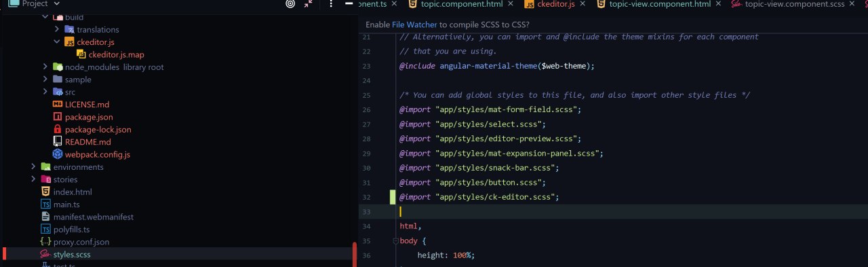Select webpack.config.js in the project tree
This screenshot has width=868, height=267.
pyautogui.click(x=98, y=154)
